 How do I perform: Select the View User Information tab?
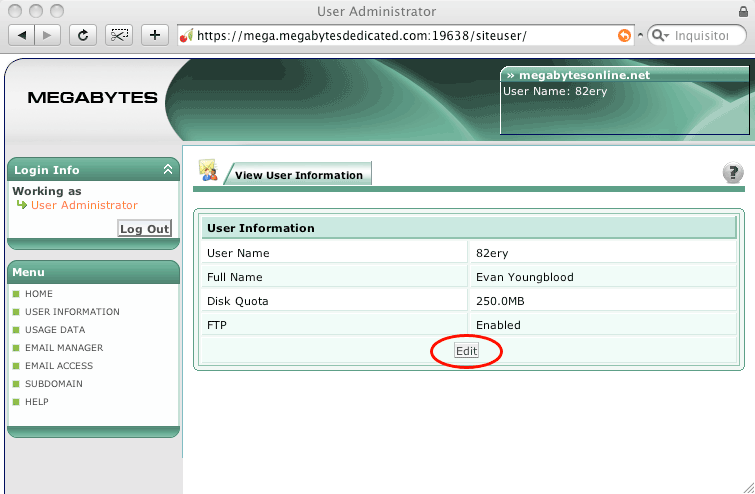(299, 175)
